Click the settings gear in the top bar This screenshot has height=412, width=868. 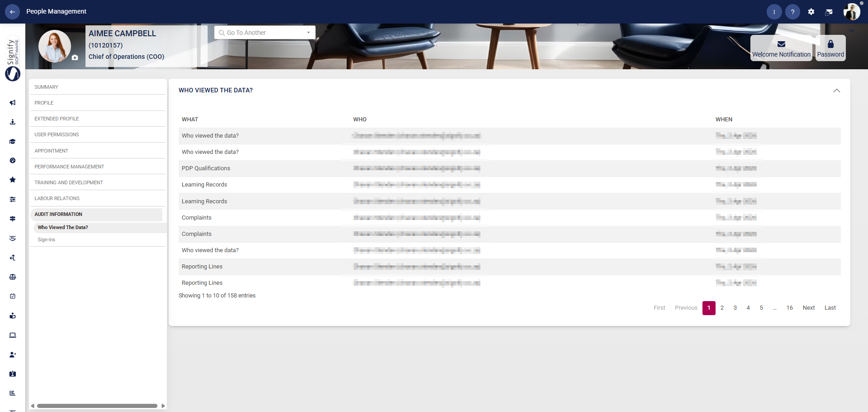click(811, 12)
